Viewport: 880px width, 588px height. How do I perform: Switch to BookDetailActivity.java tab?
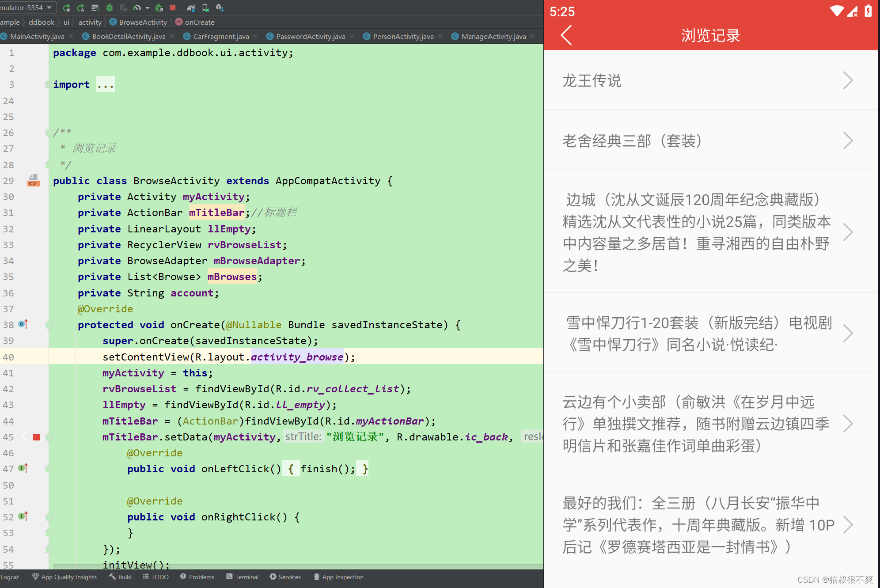[124, 36]
